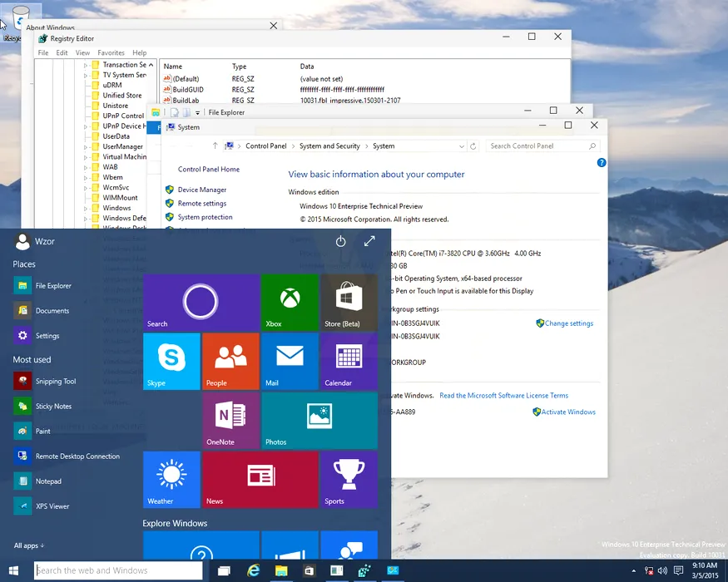
Task: Click the Search the web and Windows box
Action: (x=118, y=570)
